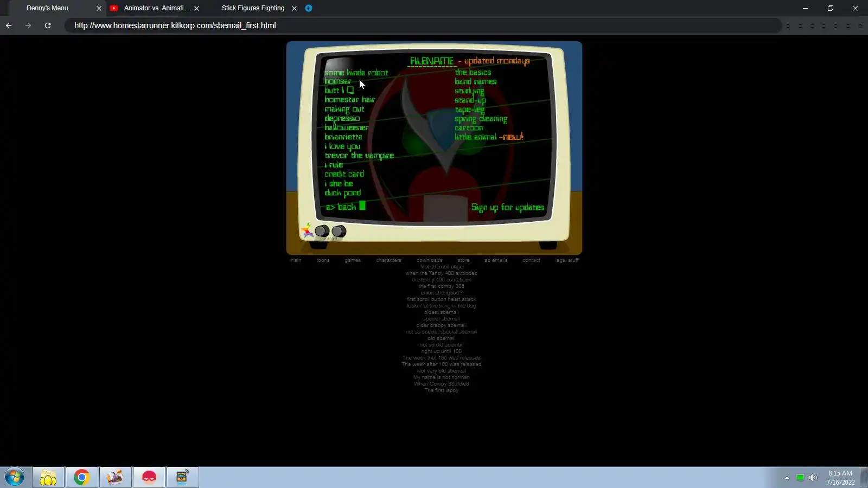The height and width of the screenshot is (488, 868).
Task: Open the 'band names' email
Action: pos(476,81)
